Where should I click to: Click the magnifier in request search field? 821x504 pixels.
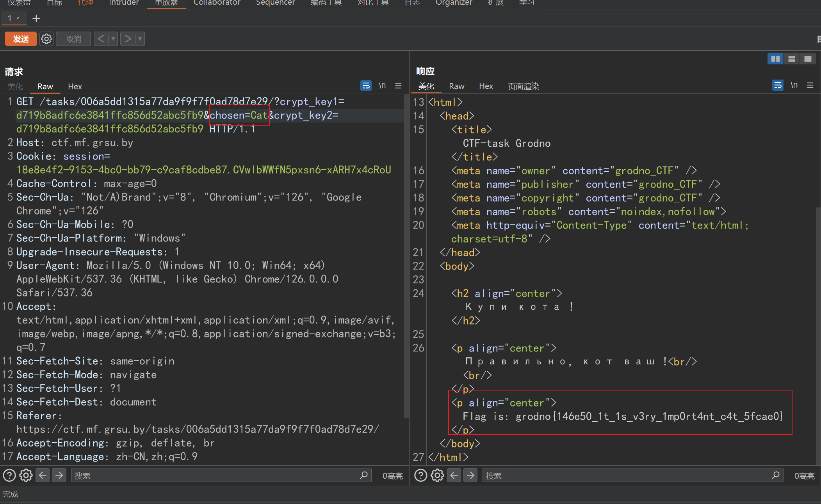pyautogui.click(x=363, y=475)
